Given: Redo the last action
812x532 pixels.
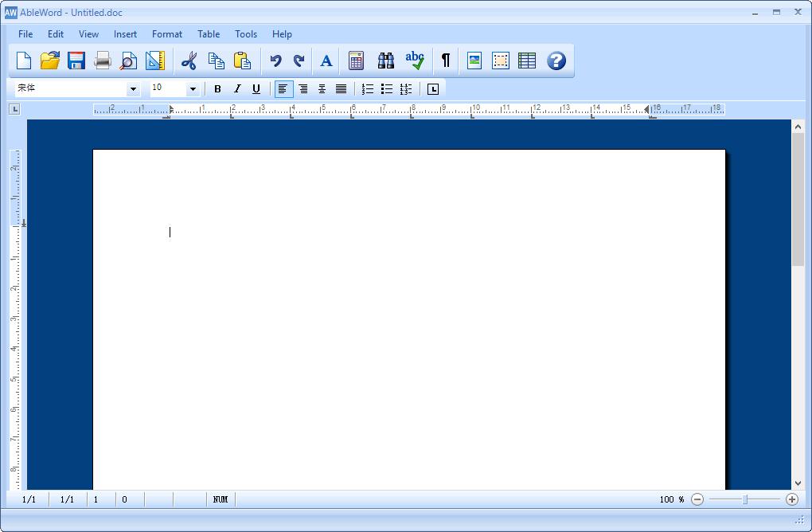Looking at the screenshot, I should pyautogui.click(x=299, y=61).
